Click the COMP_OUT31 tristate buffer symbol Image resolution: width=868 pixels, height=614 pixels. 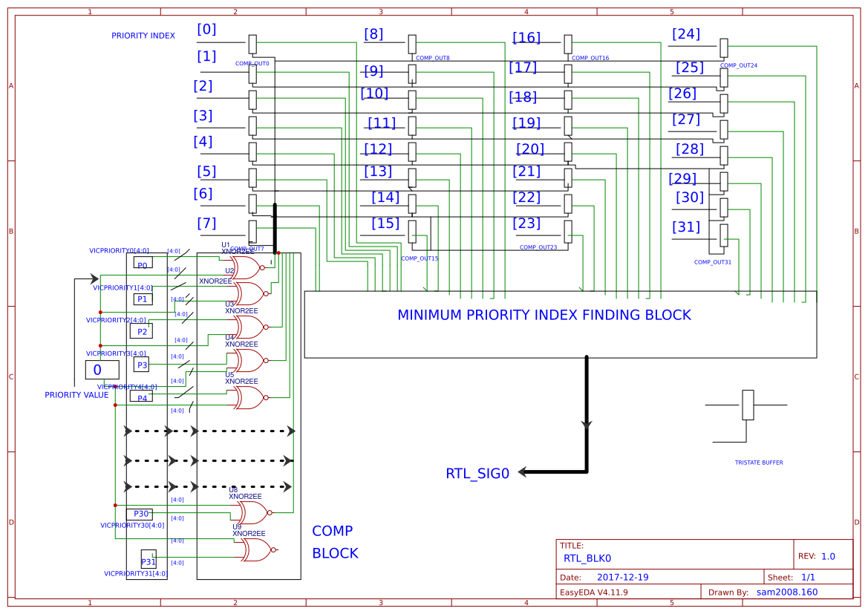point(725,234)
